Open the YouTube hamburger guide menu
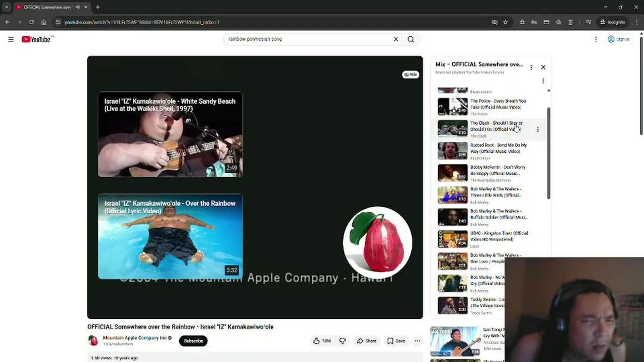644x362 pixels. tap(11, 39)
